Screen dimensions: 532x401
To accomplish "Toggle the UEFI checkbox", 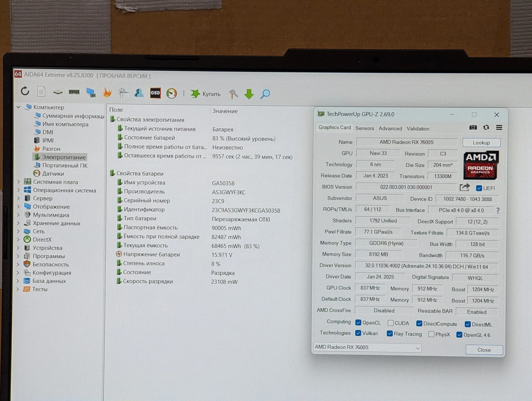I will [x=479, y=188].
